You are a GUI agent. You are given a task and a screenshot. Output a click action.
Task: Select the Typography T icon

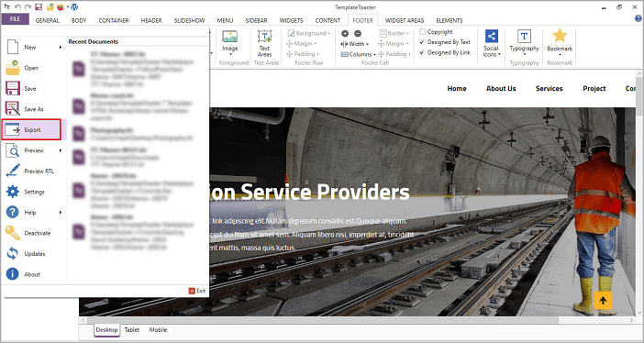(x=524, y=36)
